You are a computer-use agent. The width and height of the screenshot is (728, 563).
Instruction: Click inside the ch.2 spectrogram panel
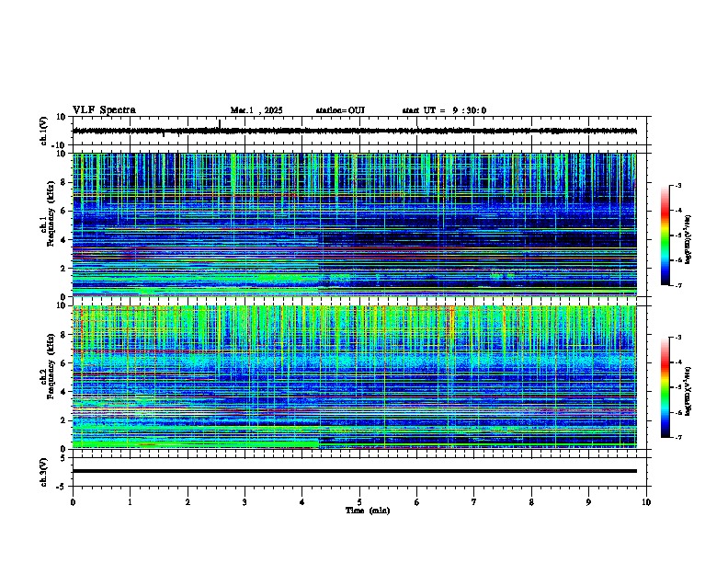click(x=354, y=377)
